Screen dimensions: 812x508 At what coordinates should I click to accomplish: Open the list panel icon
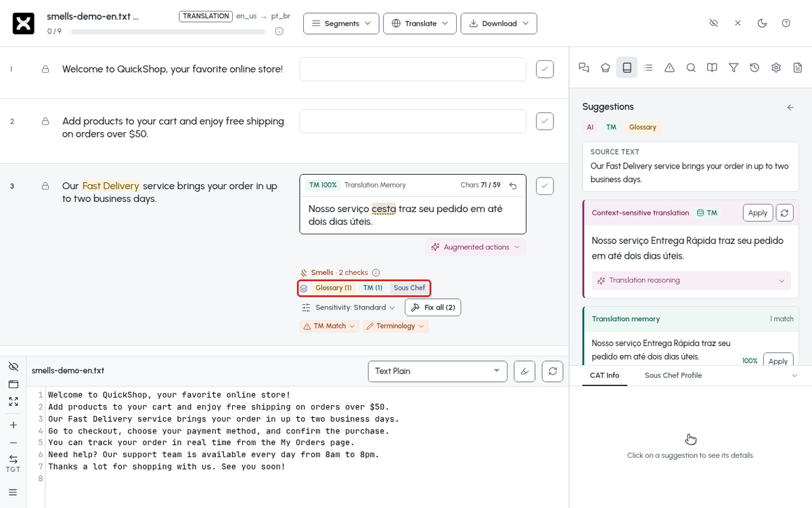[648, 68]
